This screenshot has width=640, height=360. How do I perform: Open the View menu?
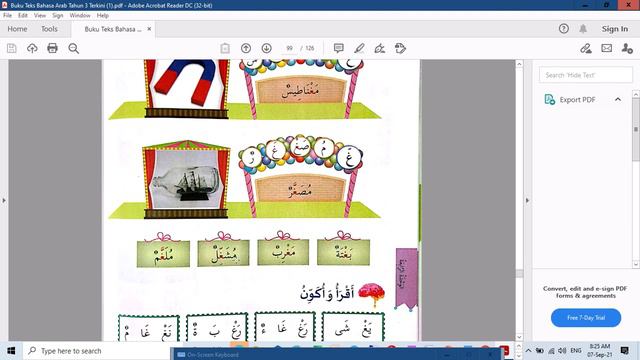(x=40, y=15)
